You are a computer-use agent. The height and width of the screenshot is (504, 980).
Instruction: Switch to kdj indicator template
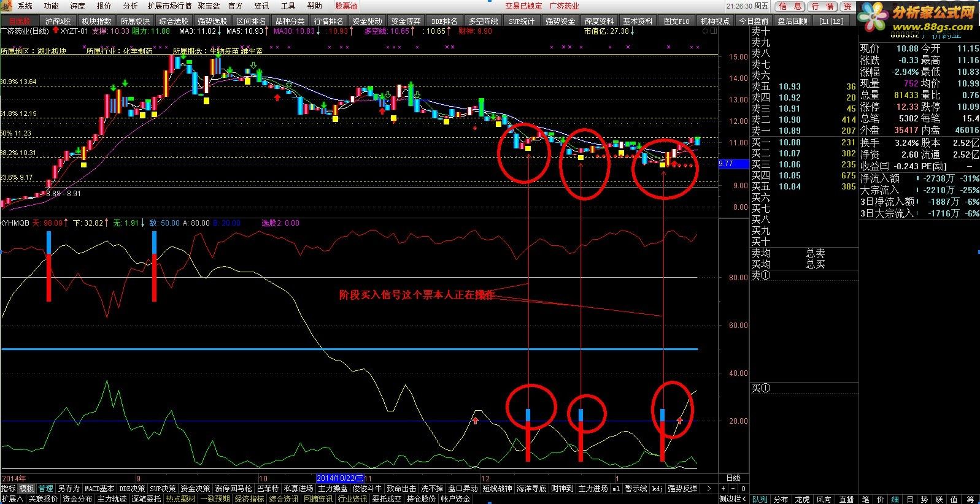coord(657,489)
